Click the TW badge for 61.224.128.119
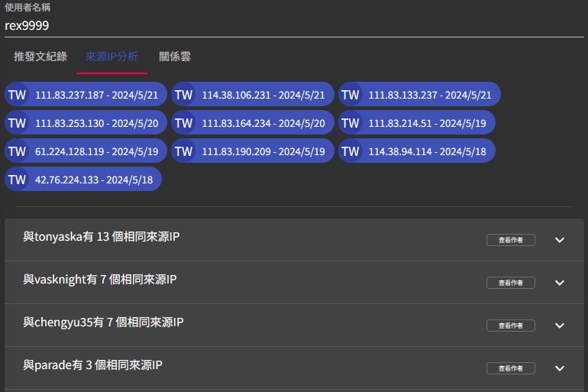The image size is (588, 392). [x=18, y=151]
